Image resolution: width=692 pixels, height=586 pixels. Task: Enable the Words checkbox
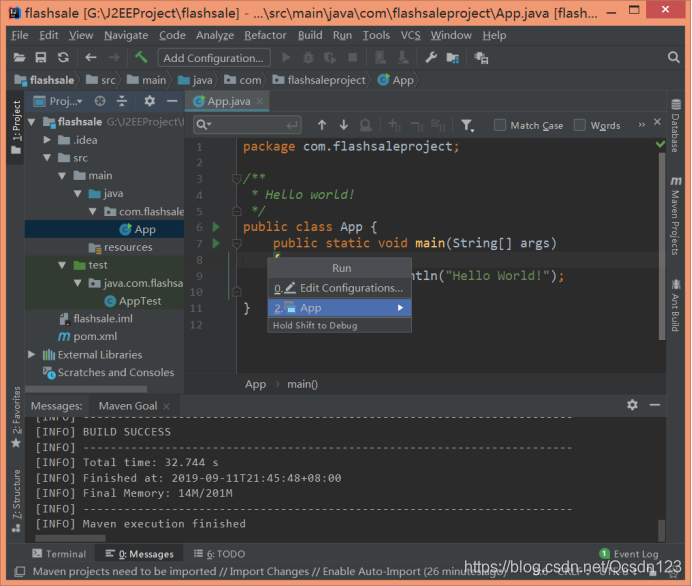click(x=579, y=125)
